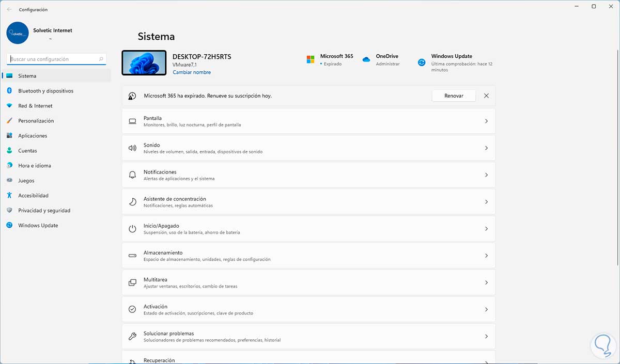This screenshot has height=364, width=620.
Task: Click the Accesibilidad person icon
Action: tap(9, 196)
